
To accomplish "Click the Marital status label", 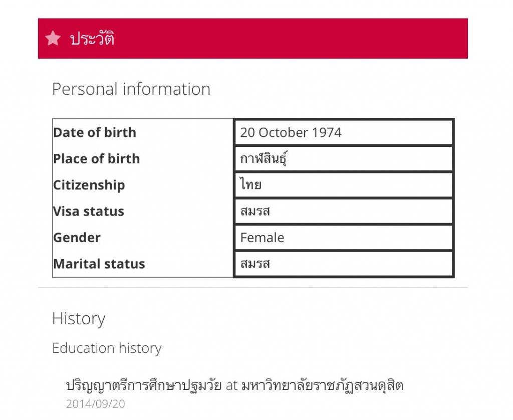I will (x=99, y=264).
